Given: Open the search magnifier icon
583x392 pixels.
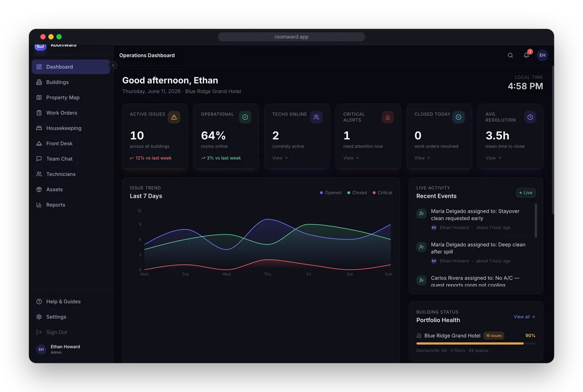Looking at the screenshot, I should click(510, 55).
